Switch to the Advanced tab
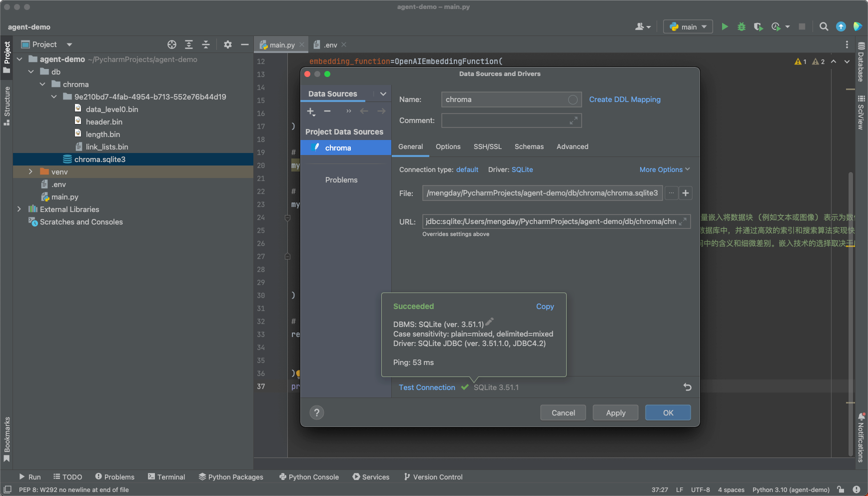This screenshot has width=868, height=496. tap(572, 146)
